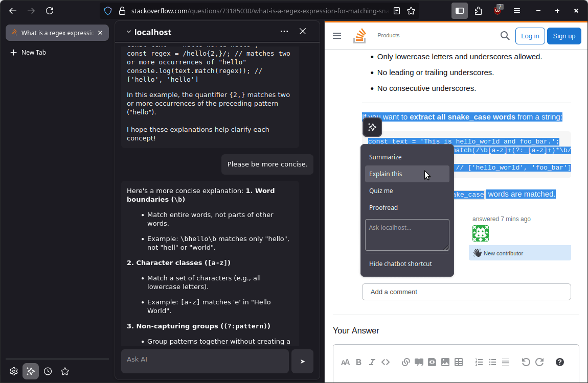The image size is (588, 383).
Task: Select Explain this from chatbot menu
Action: [386, 174]
